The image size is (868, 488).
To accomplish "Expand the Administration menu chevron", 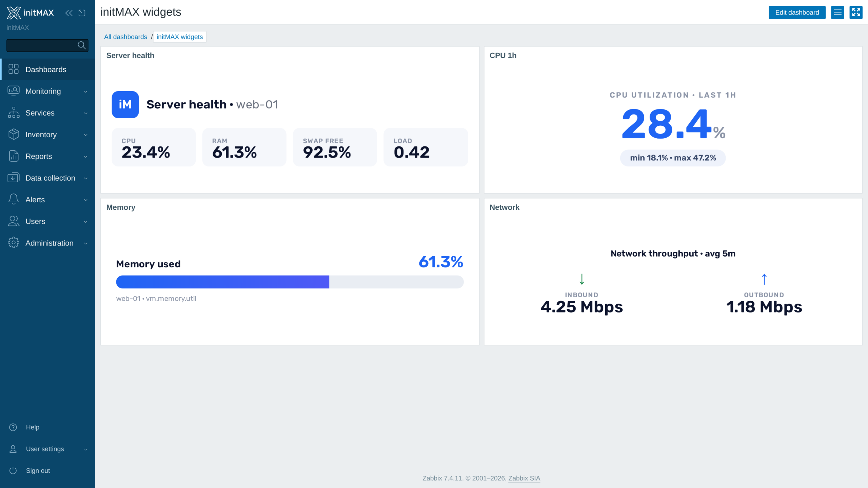I will pyautogui.click(x=86, y=243).
